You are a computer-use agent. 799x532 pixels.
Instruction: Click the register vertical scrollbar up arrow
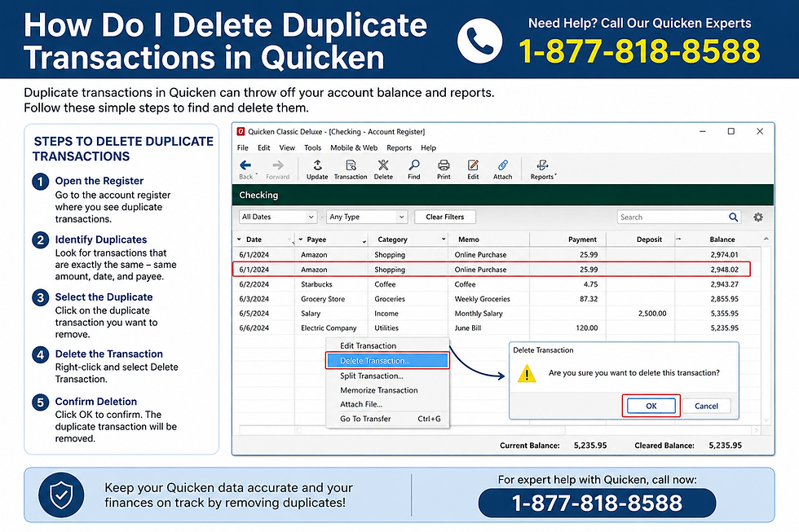click(x=766, y=239)
